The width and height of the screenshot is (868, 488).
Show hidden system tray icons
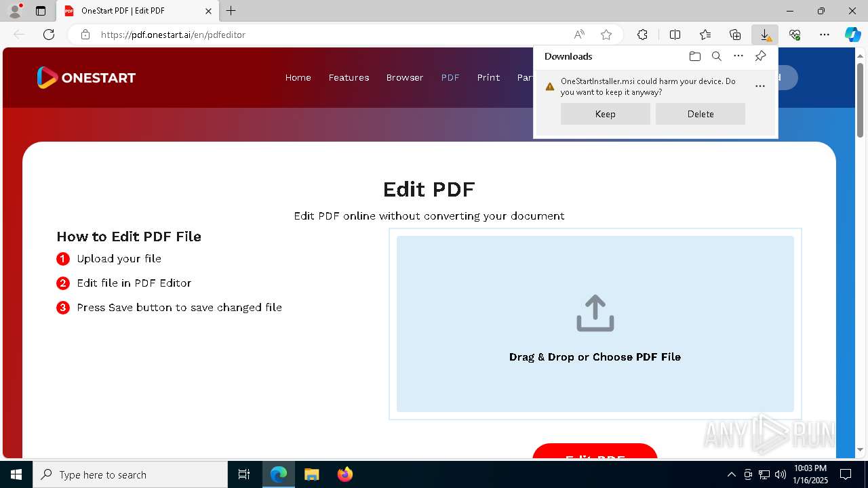click(x=731, y=474)
